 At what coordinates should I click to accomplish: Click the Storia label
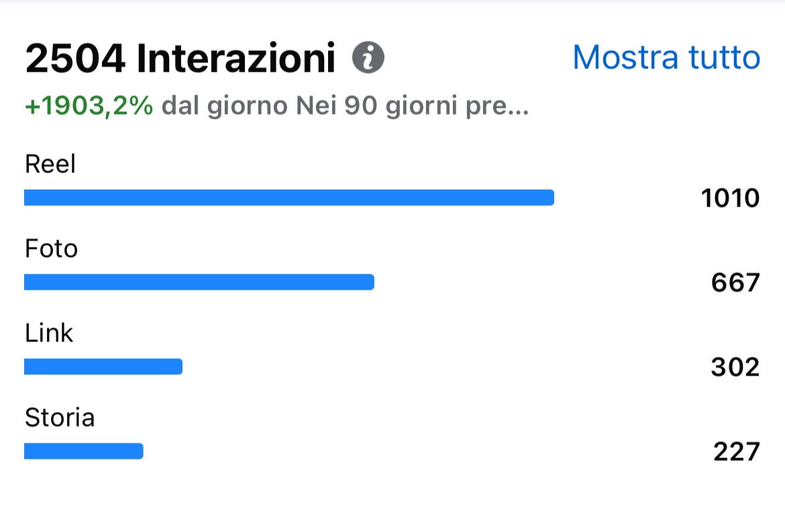coord(60,417)
